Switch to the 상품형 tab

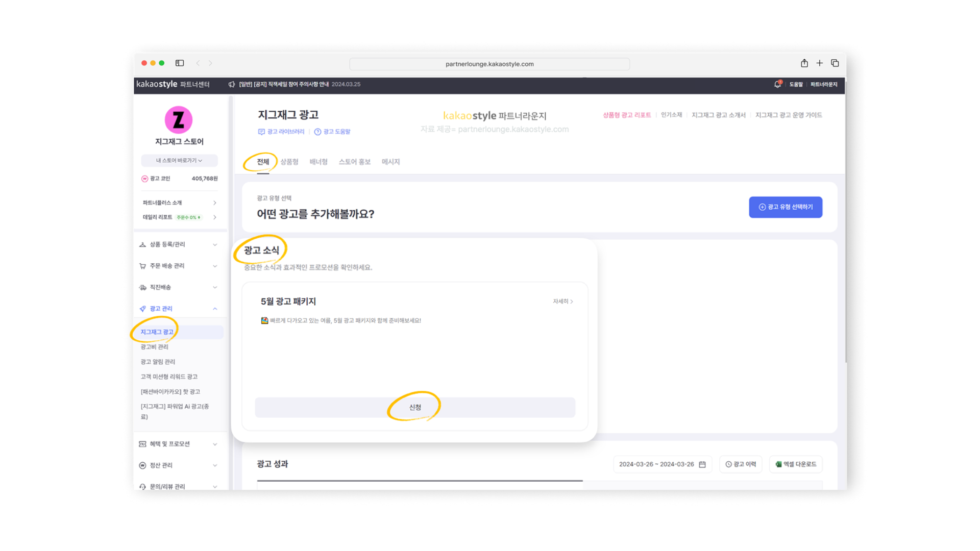[x=289, y=162]
